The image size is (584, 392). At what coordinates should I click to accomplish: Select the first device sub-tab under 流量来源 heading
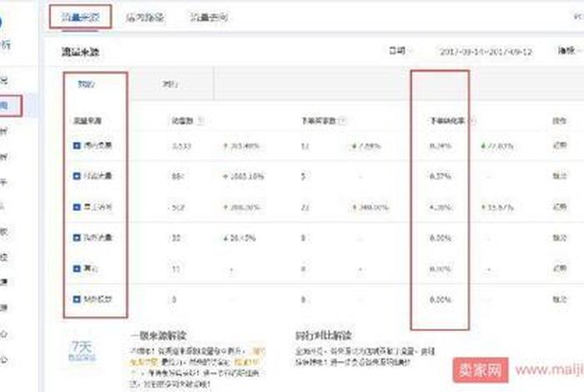(x=87, y=84)
